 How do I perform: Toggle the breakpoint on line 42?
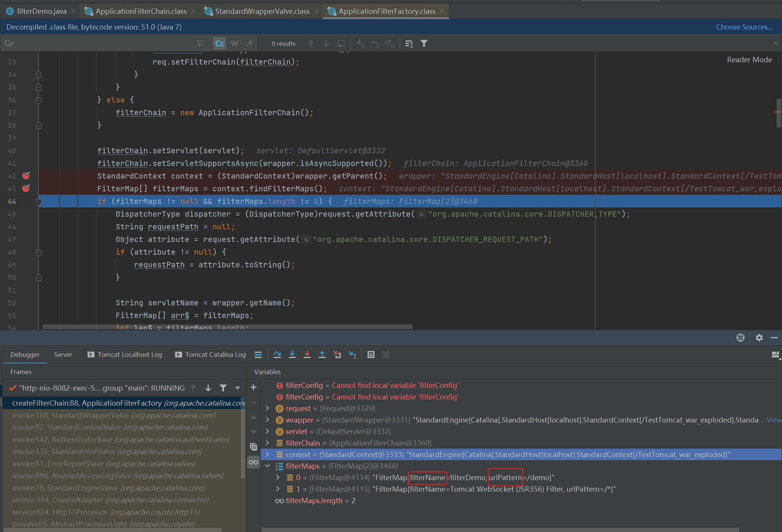click(26, 176)
